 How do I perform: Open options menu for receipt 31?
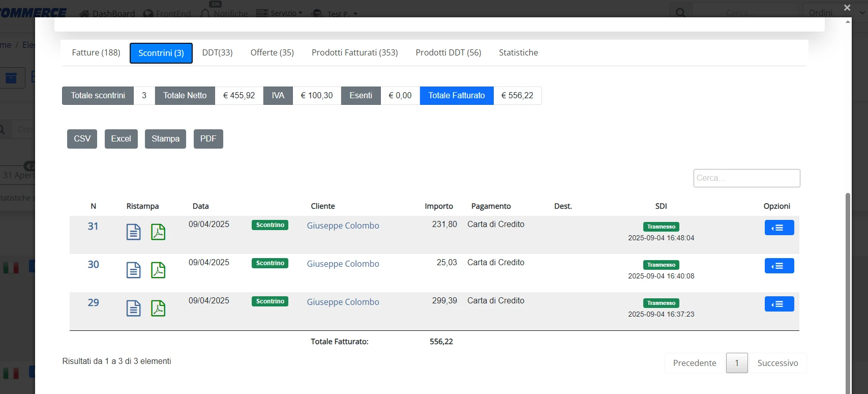coord(779,228)
